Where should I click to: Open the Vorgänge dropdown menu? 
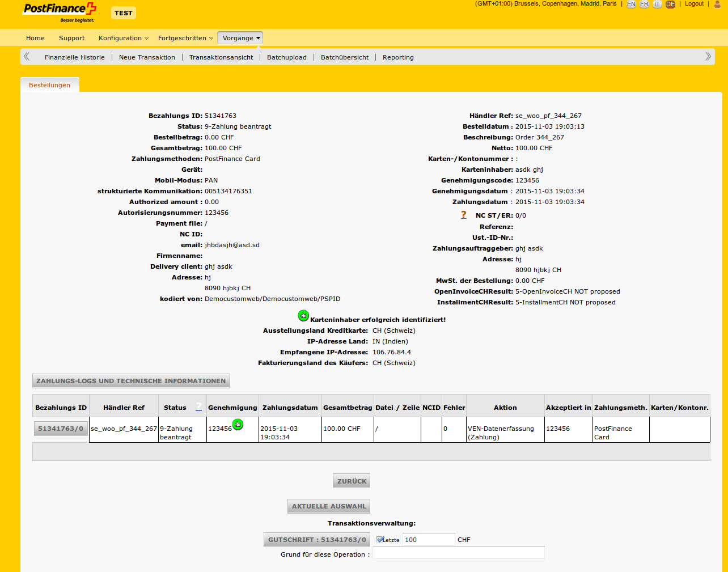[240, 38]
